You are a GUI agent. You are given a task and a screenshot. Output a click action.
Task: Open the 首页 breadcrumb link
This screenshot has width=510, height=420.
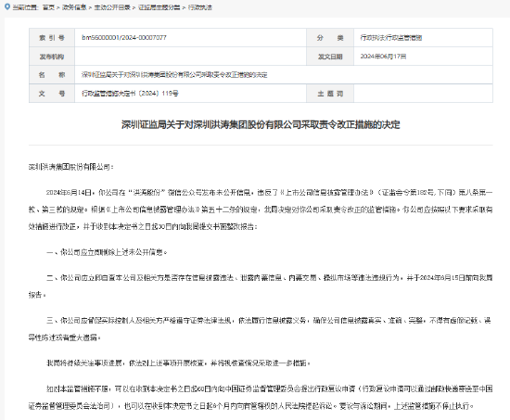[x=48, y=7]
